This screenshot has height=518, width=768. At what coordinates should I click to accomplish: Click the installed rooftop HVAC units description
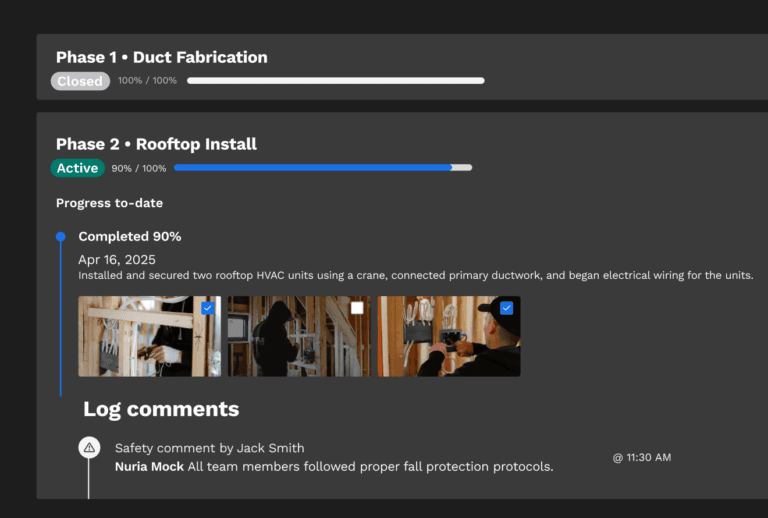pyautogui.click(x=416, y=275)
